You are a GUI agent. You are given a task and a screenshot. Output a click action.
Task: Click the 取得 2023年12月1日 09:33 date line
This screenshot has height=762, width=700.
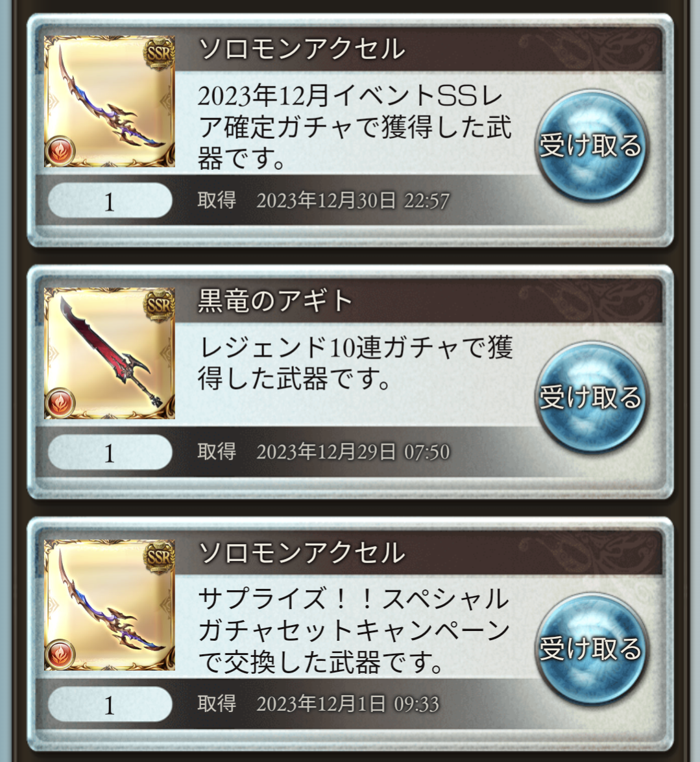coord(319,704)
